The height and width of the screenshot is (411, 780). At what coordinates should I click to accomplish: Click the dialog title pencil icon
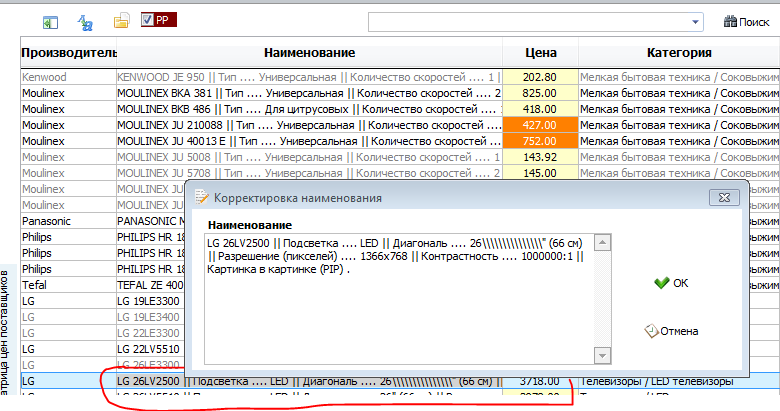(x=201, y=198)
